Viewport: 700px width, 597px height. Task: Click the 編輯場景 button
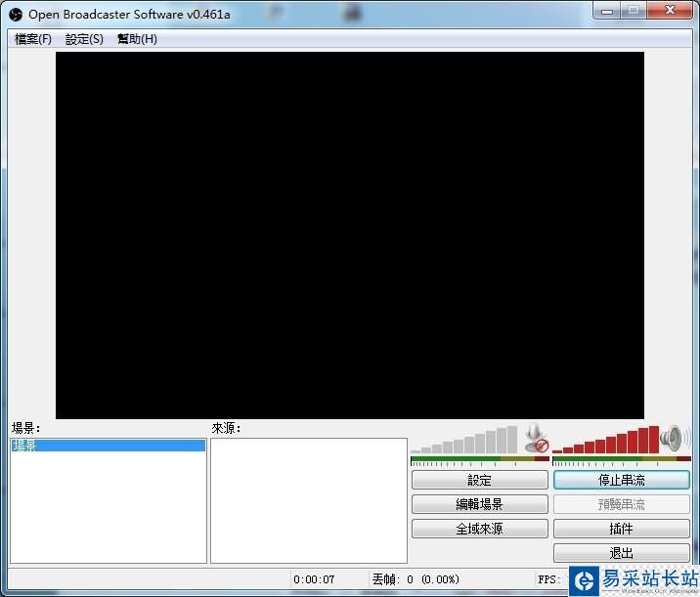(x=479, y=504)
